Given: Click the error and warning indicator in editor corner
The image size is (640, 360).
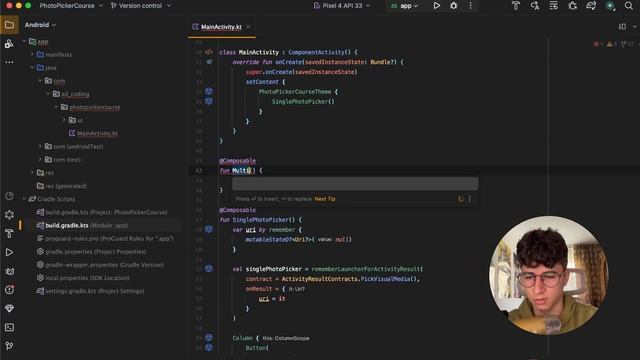Looking at the screenshot, I should pos(614,44).
